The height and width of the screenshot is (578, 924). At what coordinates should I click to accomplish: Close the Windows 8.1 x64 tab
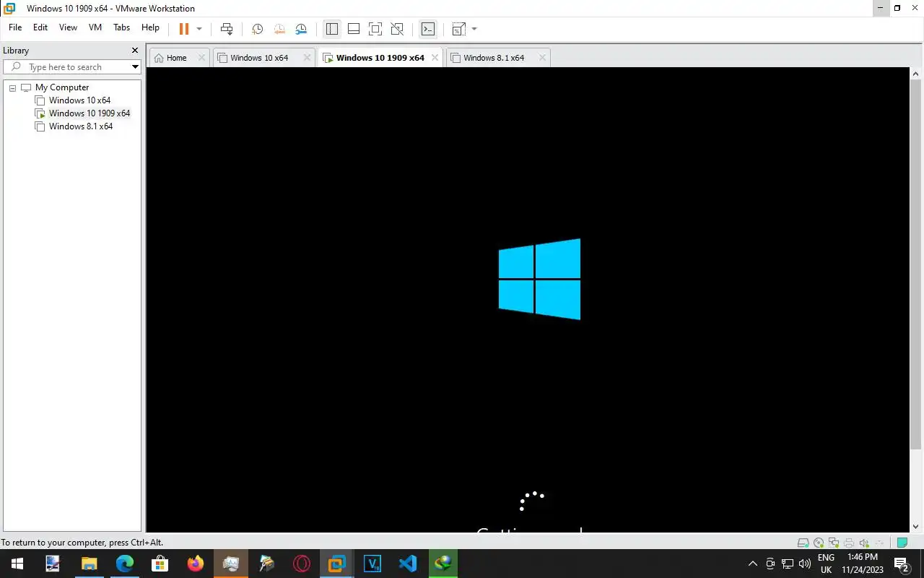542,58
